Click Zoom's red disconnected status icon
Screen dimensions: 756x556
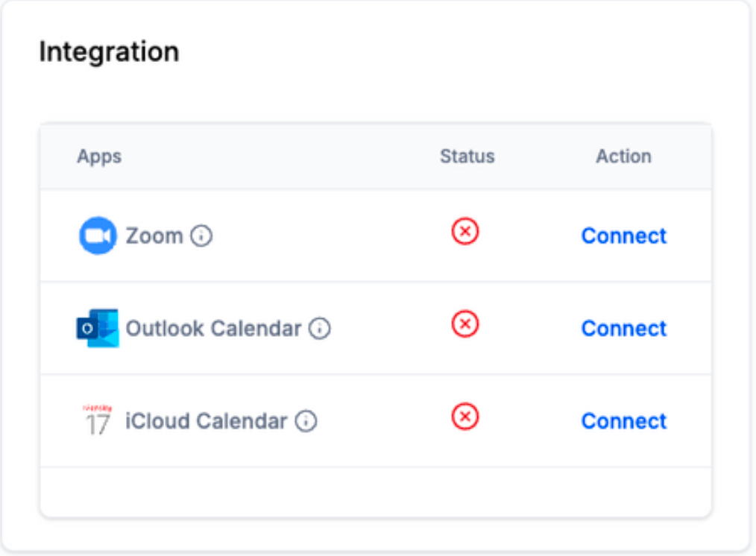click(x=465, y=231)
